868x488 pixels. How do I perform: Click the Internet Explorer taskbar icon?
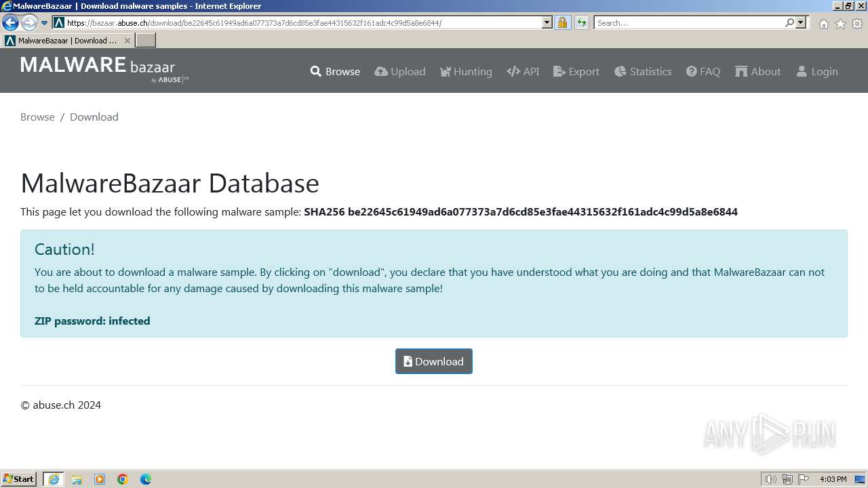coord(54,479)
